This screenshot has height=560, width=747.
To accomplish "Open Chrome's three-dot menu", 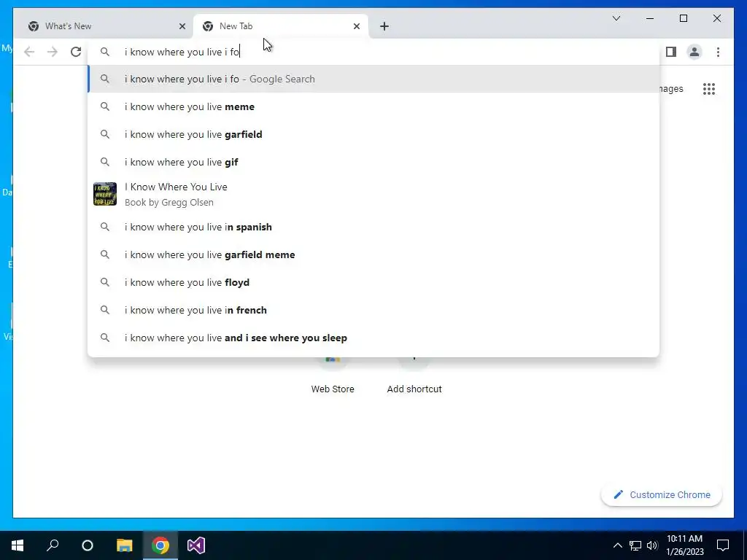I will click(x=718, y=52).
